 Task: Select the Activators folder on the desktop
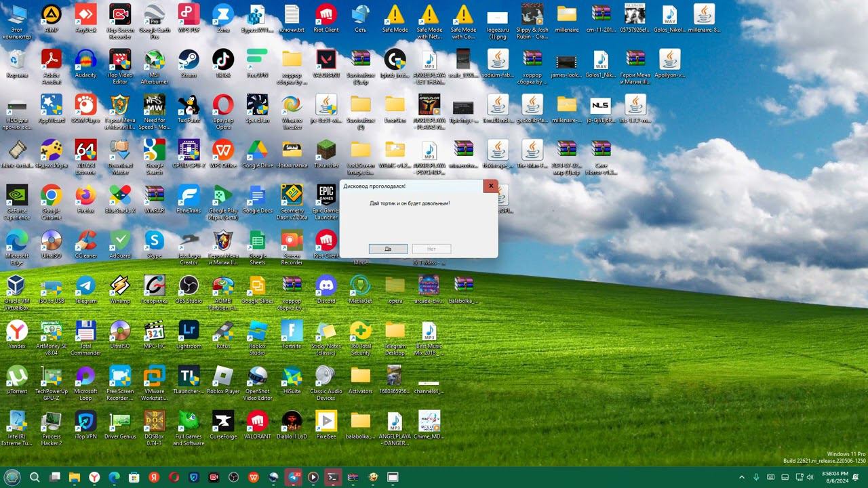[x=360, y=380]
